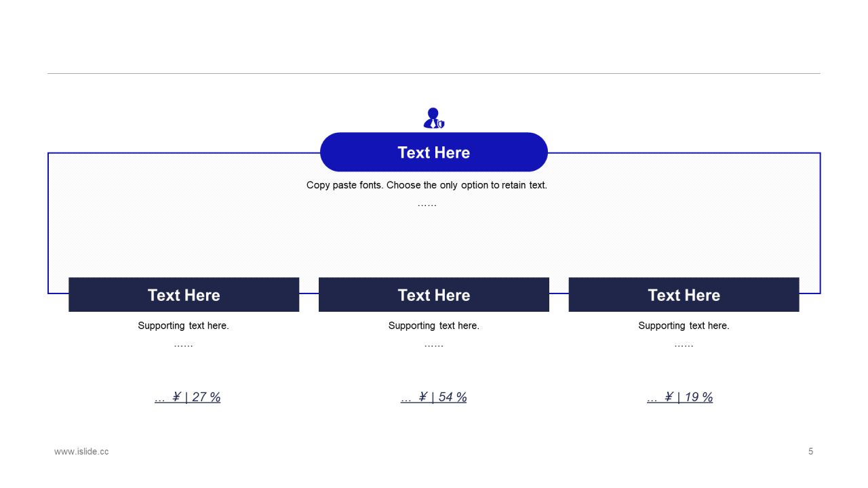The height and width of the screenshot is (488, 868).
Task: Select the Copy paste fonts description text
Action: coord(427,185)
